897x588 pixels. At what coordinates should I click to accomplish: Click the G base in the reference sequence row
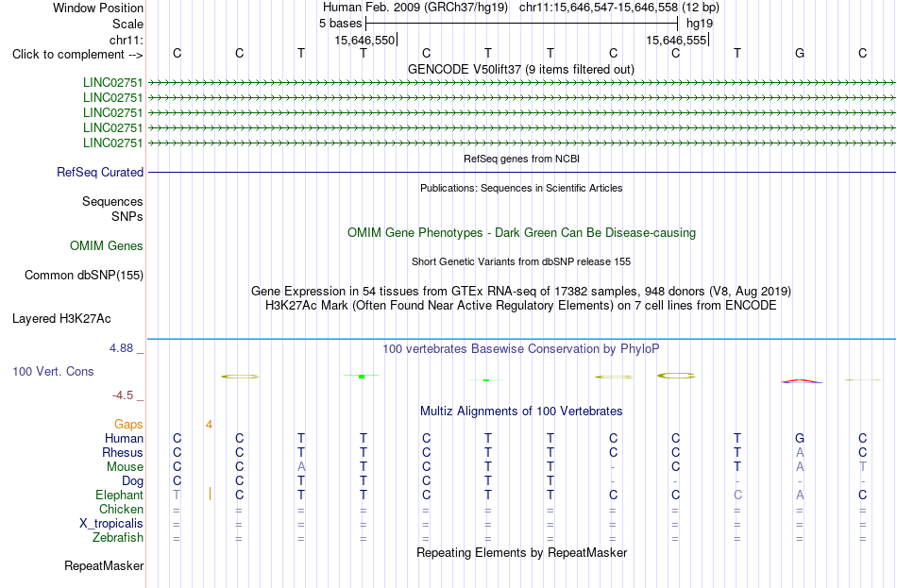coord(800,53)
